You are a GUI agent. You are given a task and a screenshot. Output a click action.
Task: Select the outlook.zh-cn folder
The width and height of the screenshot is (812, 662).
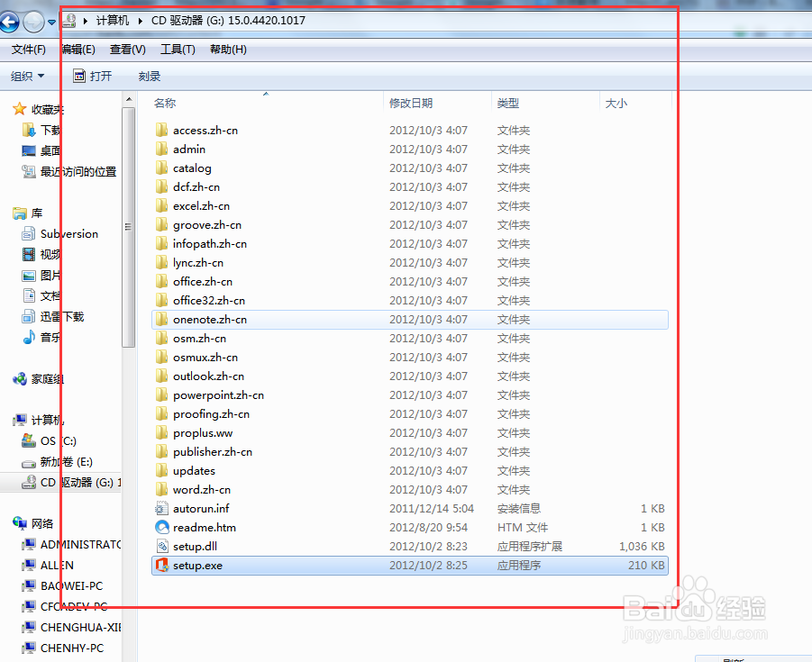(x=410, y=376)
